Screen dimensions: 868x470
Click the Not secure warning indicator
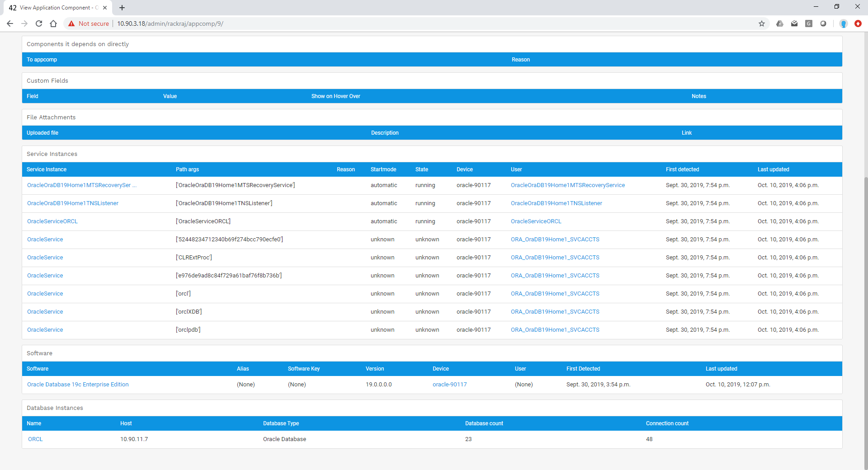[x=88, y=23]
